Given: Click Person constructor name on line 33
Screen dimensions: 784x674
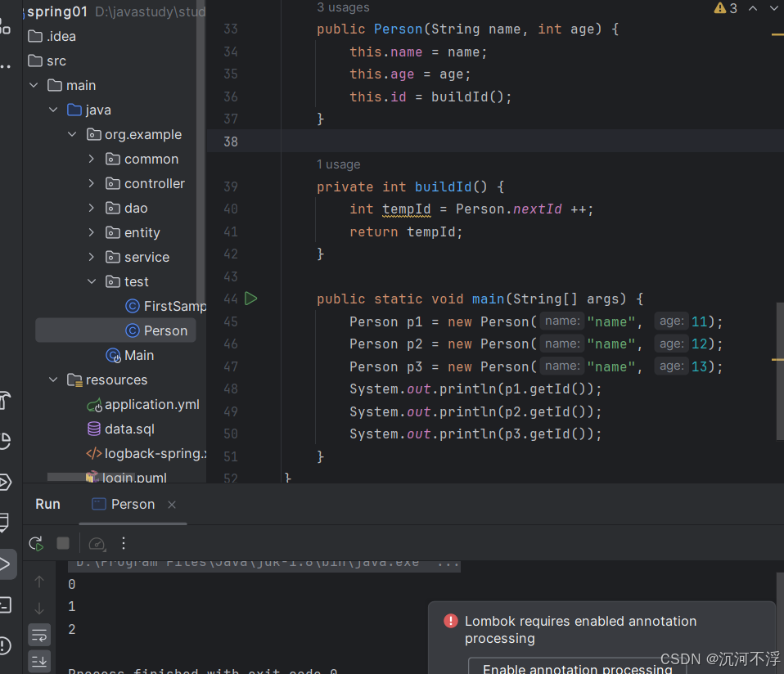Looking at the screenshot, I should 398,29.
